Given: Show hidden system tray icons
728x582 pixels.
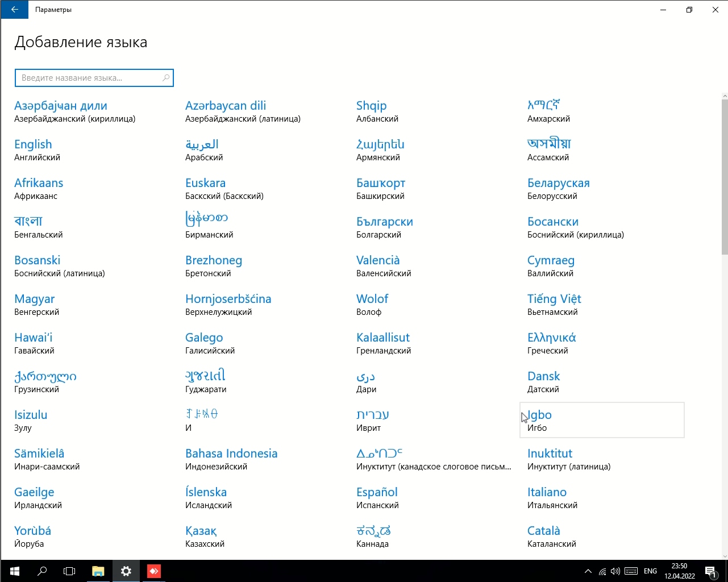Looking at the screenshot, I should 588,571.
